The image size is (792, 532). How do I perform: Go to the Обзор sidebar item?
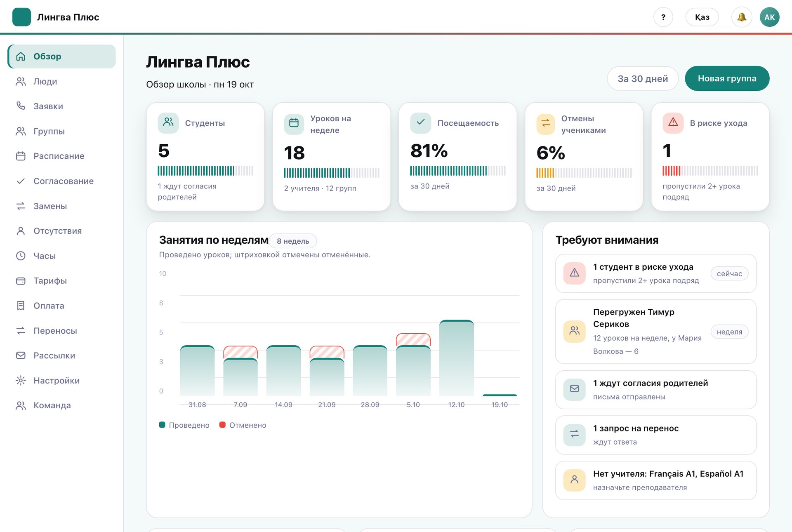pos(61,56)
